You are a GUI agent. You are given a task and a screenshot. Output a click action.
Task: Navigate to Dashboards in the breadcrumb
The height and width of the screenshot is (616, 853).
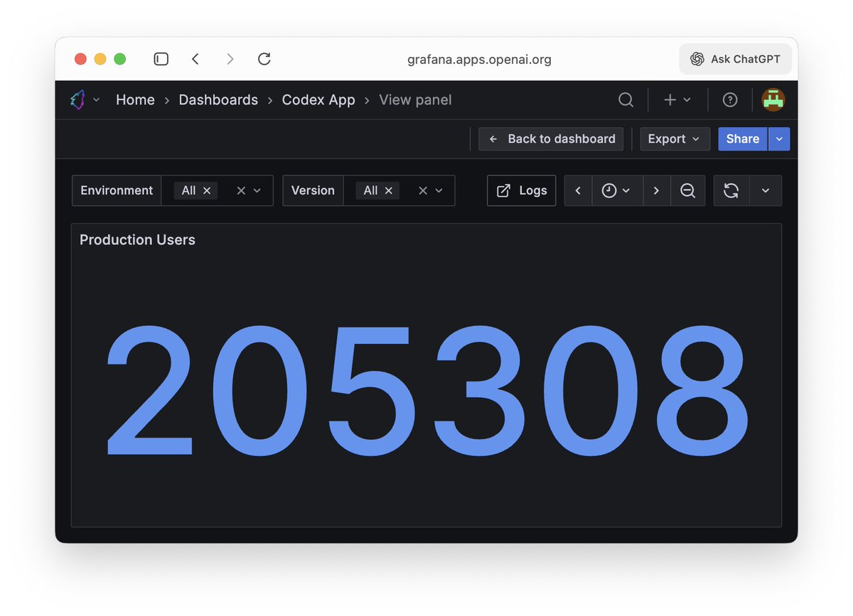point(218,99)
